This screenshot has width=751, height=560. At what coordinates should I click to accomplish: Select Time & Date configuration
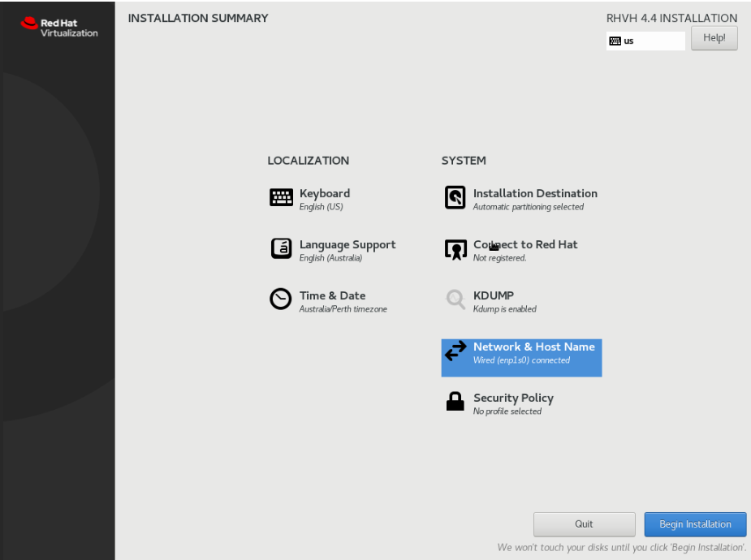coord(333,296)
